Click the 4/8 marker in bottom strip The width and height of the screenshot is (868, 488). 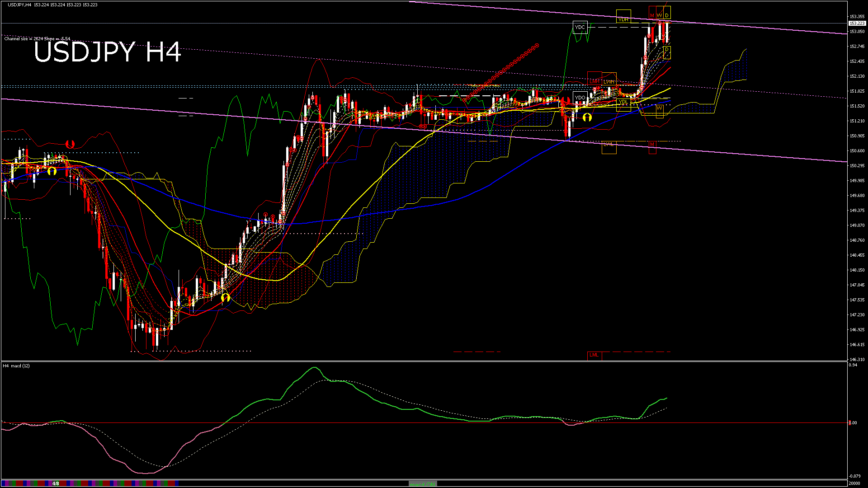[x=56, y=483]
